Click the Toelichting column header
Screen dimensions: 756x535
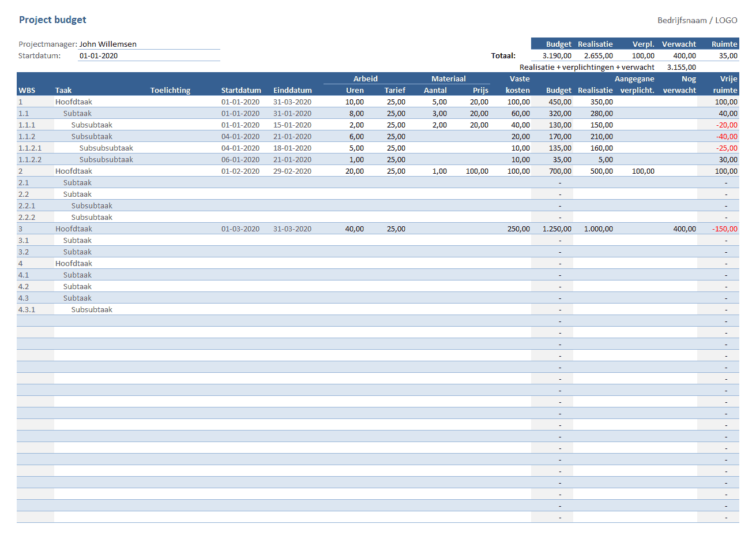coord(170,91)
